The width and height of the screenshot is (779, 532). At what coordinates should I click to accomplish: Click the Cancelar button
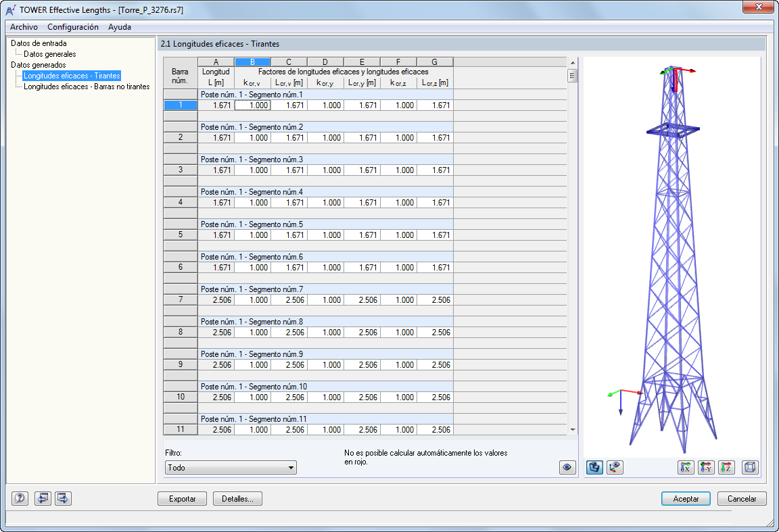[x=742, y=498]
